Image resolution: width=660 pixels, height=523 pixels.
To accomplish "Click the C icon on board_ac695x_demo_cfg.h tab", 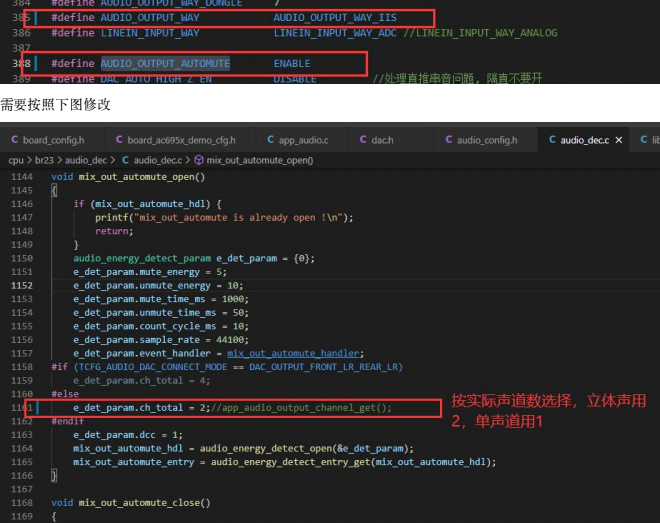I will coord(120,139).
